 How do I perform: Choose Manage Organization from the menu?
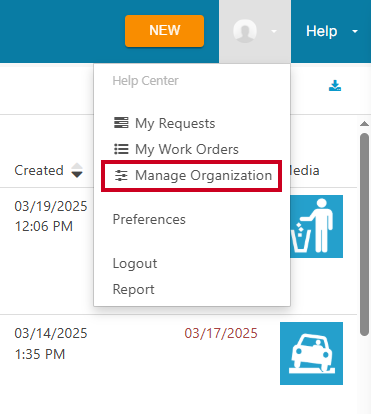193,175
